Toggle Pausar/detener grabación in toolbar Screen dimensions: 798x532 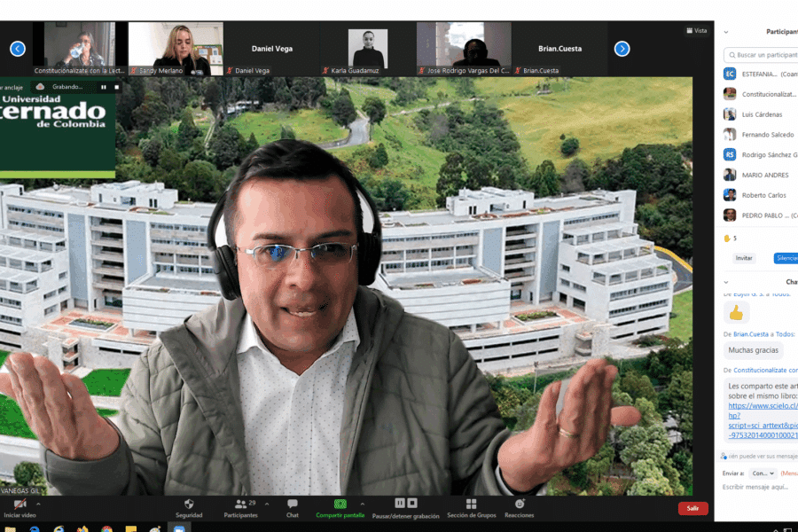[405, 505]
